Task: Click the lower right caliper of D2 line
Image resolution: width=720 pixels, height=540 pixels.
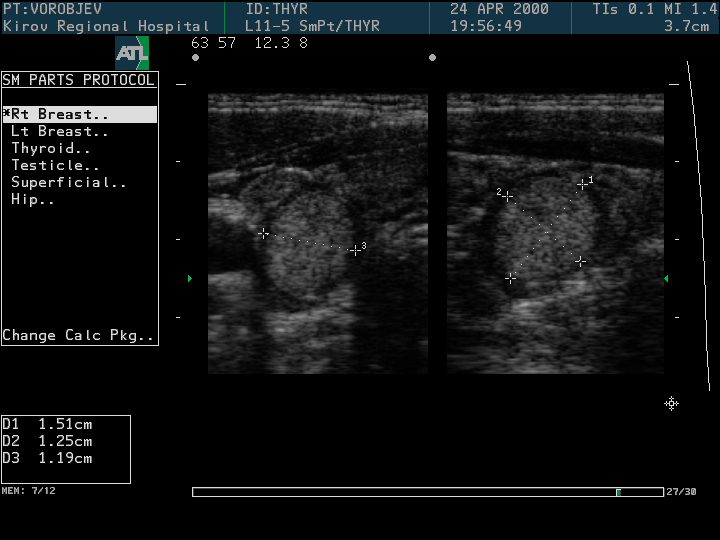Action: coord(580,262)
